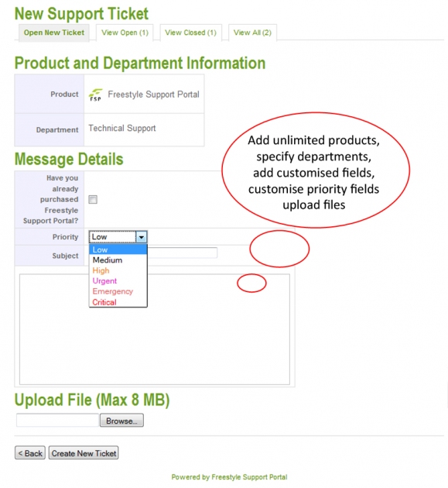The height and width of the screenshot is (488, 448).
Task: Click inside the message body text area
Action: click(155, 329)
